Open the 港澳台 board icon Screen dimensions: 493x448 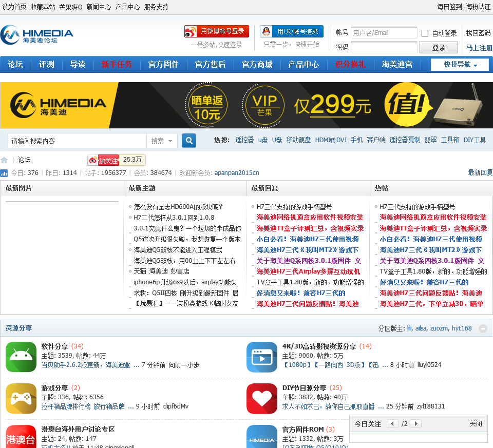[x=21, y=437]
